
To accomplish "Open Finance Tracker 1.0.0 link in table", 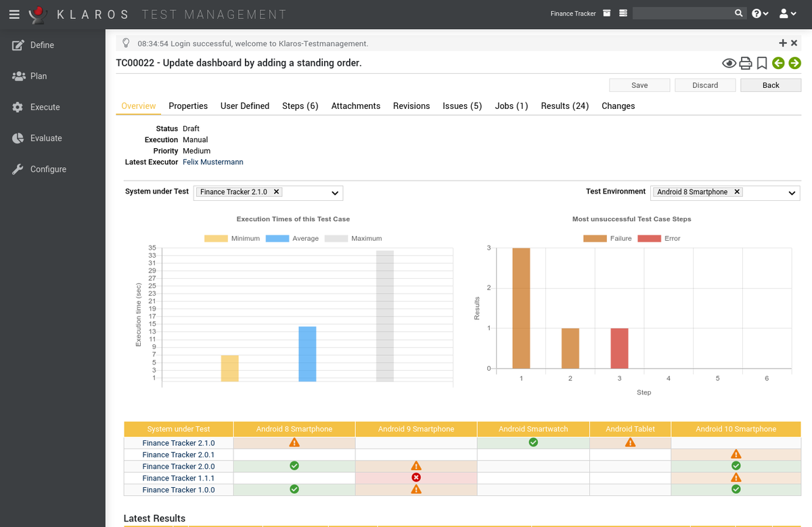I will point(179,490).
